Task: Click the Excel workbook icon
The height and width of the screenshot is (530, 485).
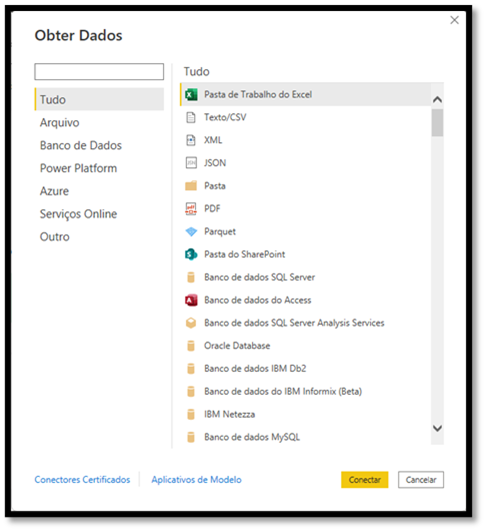Action: [x=191, y=94]
